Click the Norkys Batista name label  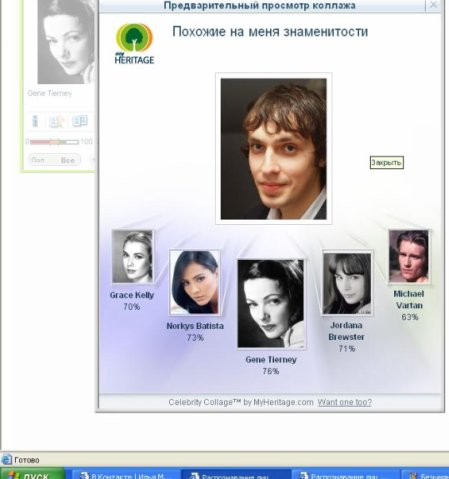[x=195, y=326]
